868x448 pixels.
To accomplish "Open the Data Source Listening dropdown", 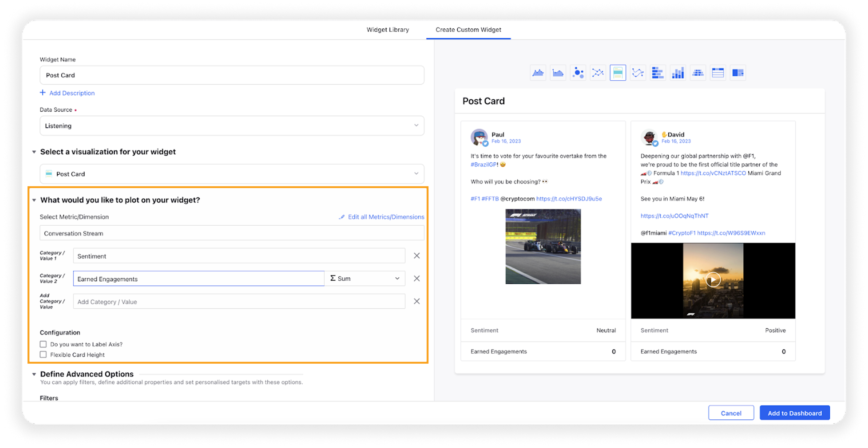I will tap(232, 126).
